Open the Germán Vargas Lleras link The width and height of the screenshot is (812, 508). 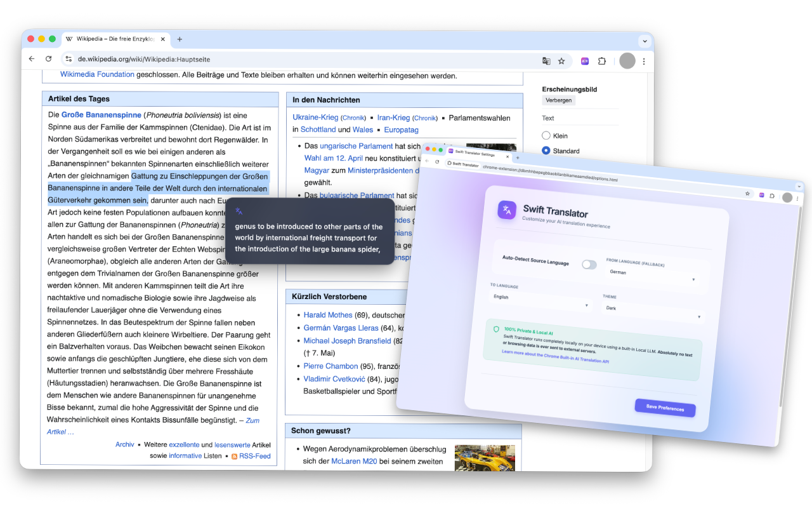(341, 328)
